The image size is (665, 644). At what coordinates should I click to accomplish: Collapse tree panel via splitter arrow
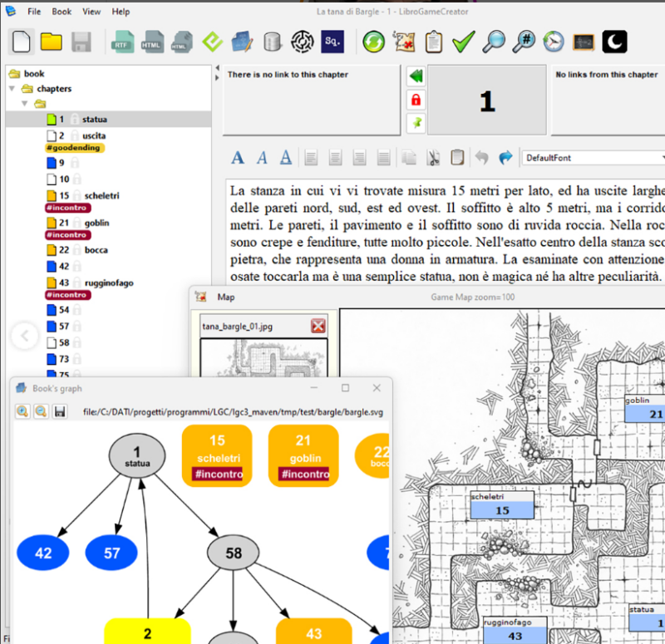tap(217, 68)
